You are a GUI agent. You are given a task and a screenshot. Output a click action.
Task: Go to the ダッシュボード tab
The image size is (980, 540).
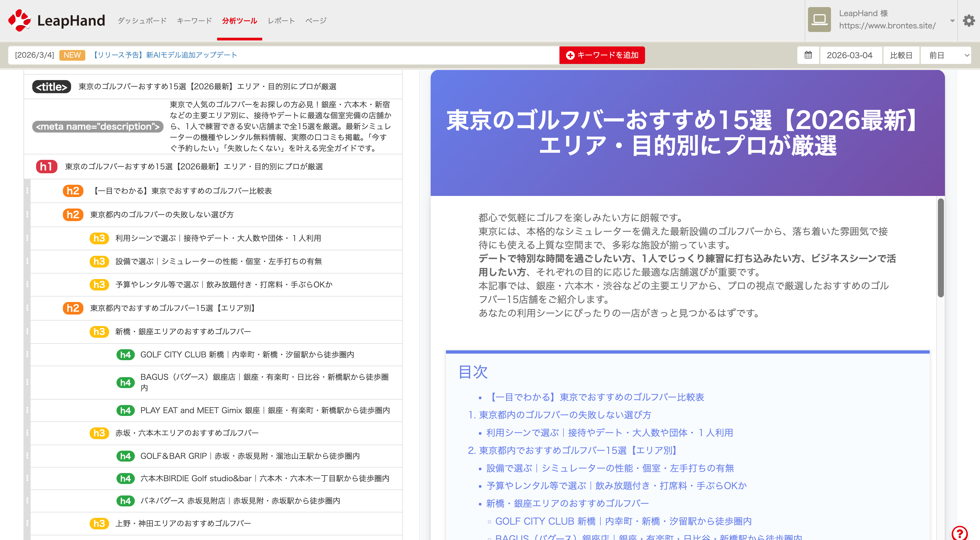click(x=142, y=20)
